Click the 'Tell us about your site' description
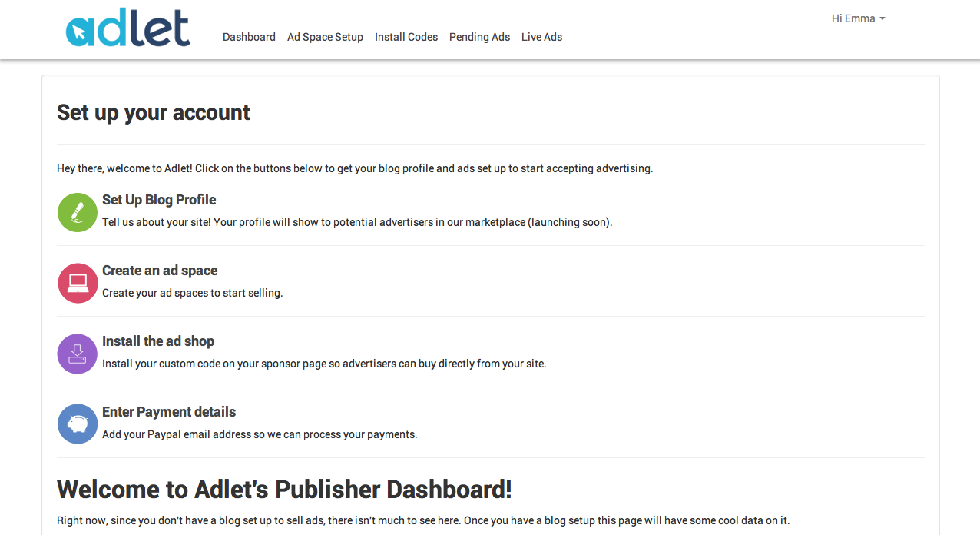Viewport: 980px width, 535px height. pyautogui.click(x=357, y=222)
